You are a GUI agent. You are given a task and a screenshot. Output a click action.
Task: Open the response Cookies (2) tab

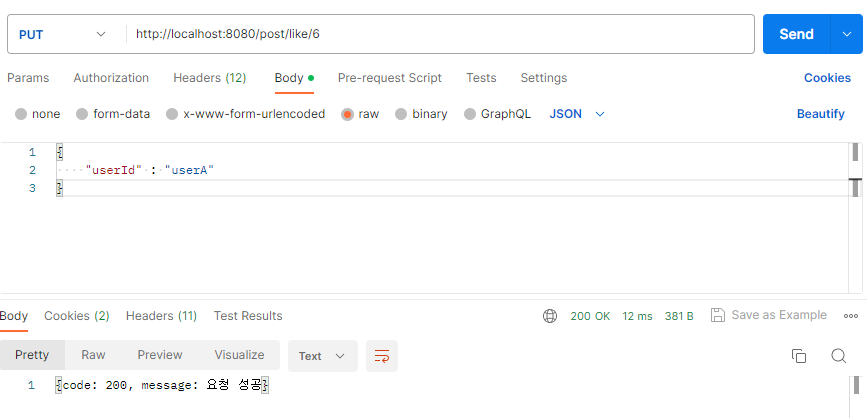[77, 316]
